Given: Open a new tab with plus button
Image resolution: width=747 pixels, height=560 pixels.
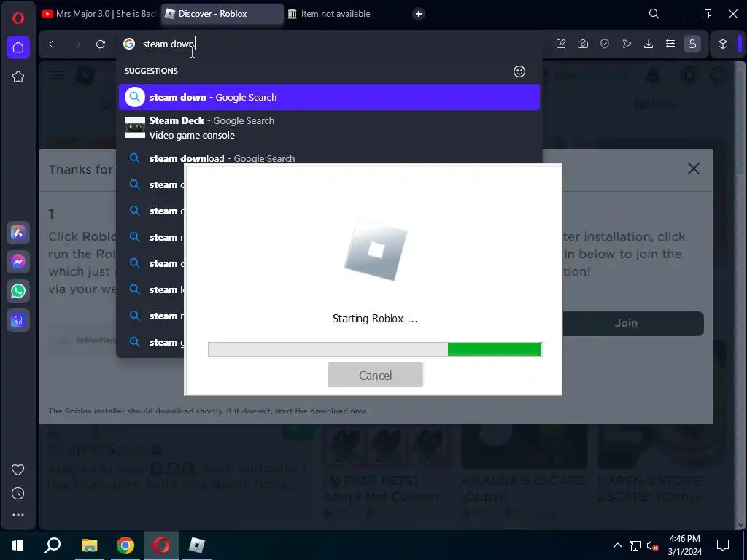Looking at the screenshot, I should point(418,14).
